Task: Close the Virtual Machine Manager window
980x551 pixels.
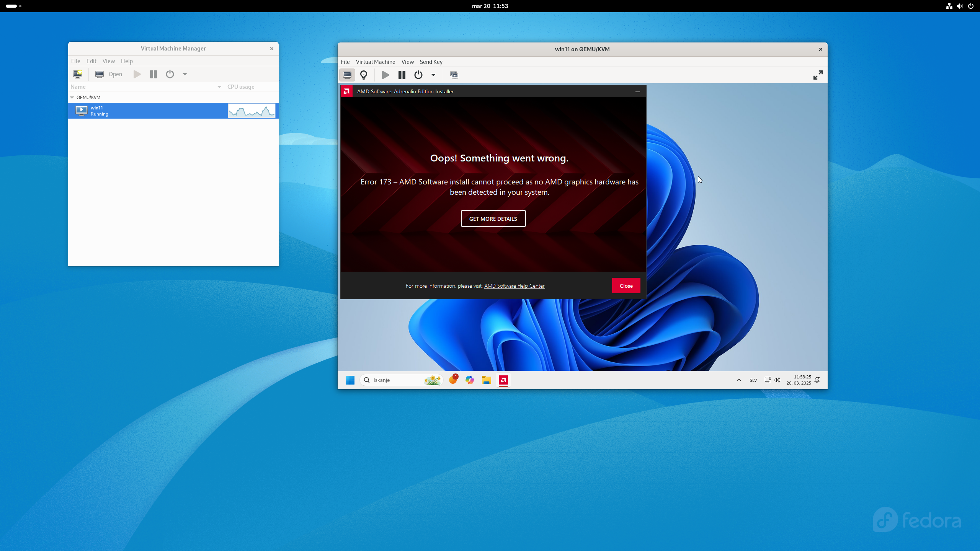Action: point(271,49)
